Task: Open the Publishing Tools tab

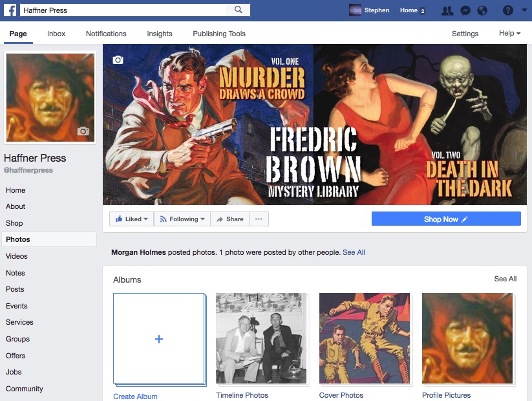Action: coord(219,34)
